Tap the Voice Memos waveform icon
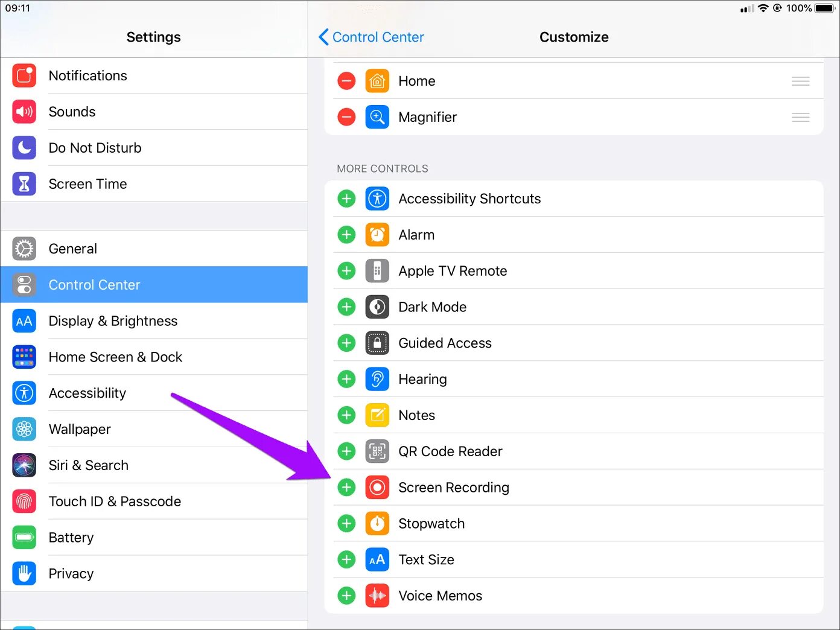This screenshot has width=840, height=630. coord(377,596)
